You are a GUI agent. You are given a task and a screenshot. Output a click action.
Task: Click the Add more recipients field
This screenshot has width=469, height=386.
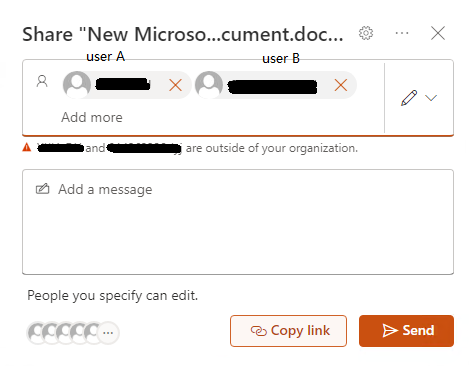click(x=92, y=117)
